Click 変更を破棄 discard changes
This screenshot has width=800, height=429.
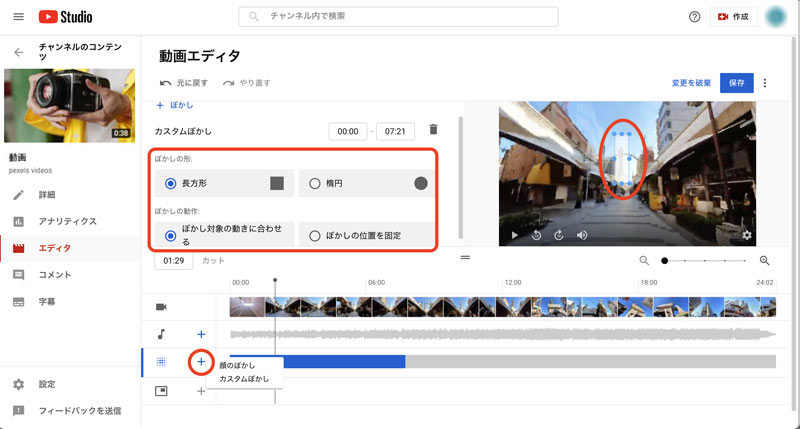tap(691, 83)
